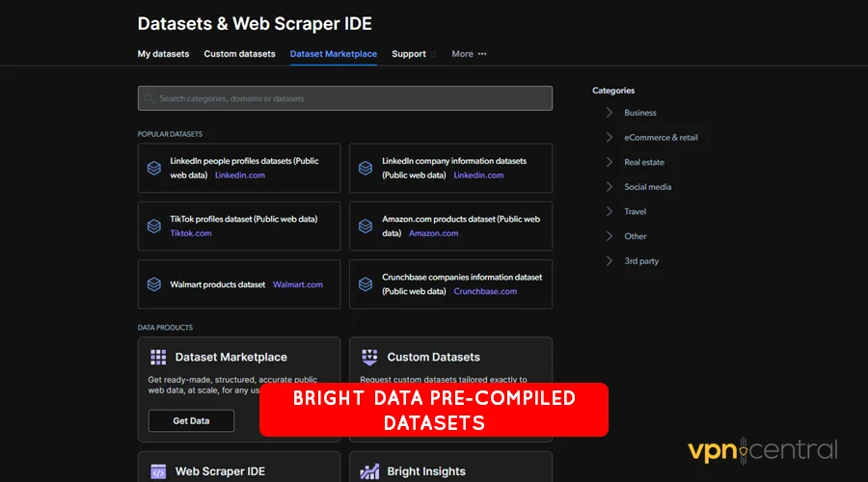The image size is (868, 482).
Task: Click the Web Scraper IDE code icon
Action: 158,471
